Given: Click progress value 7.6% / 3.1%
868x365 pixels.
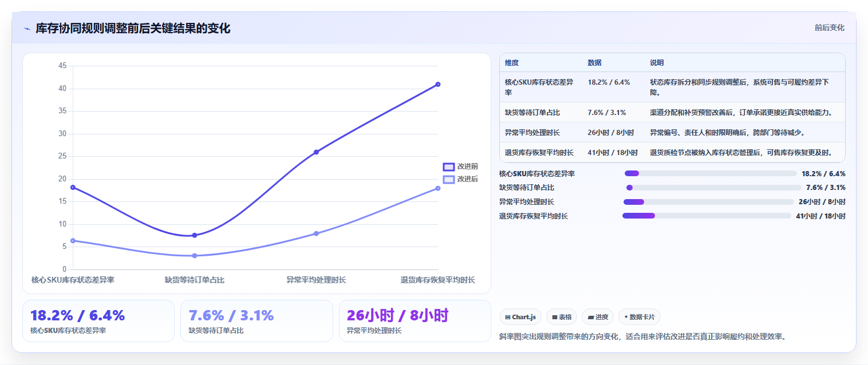Looking at the screenshot, I should [x=826, y=188].
